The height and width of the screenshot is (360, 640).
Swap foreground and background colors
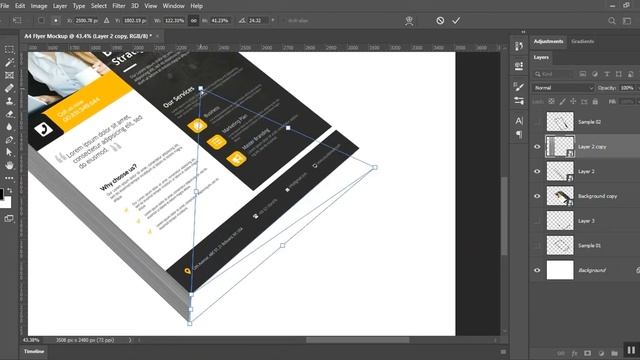pyautogui.click(x=9, y=190)
